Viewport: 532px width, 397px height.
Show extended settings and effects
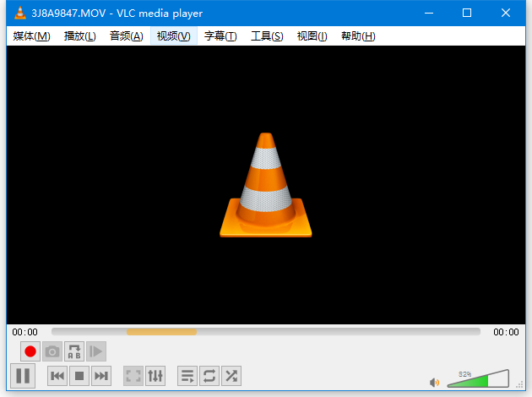click(155, 376)
